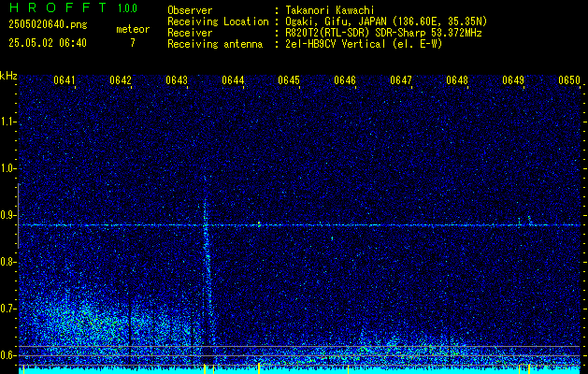The image size is (588, 374).
Task: Click the small echo spike on the carrier after 0649
Action: (529, 221)
